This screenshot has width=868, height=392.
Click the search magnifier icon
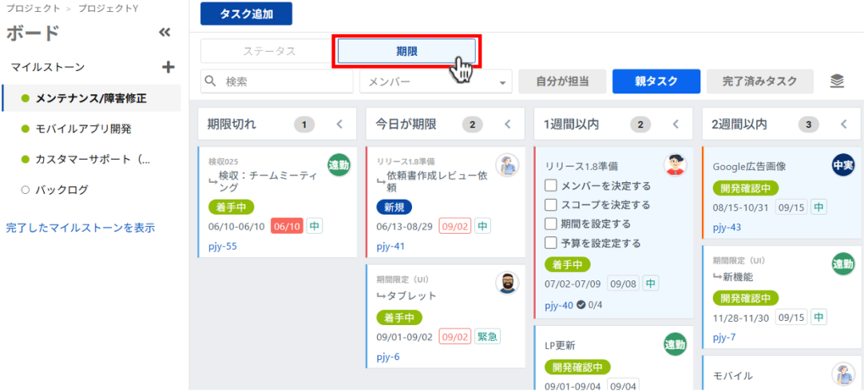click(211, 81)
